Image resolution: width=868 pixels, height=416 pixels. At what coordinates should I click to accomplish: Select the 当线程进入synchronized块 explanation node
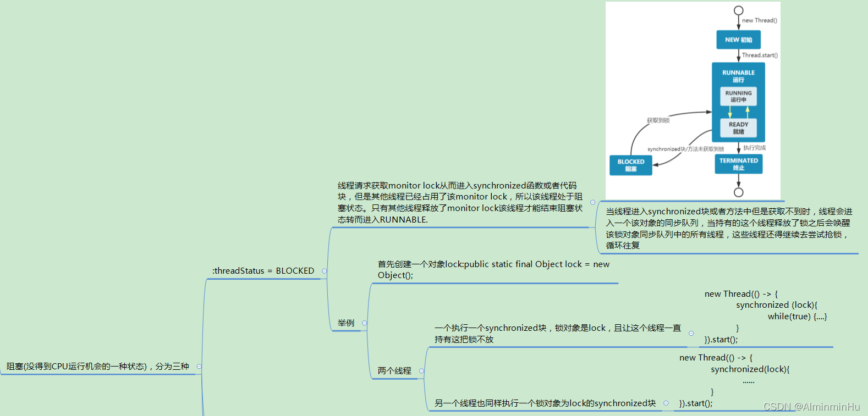pos(729,228)
